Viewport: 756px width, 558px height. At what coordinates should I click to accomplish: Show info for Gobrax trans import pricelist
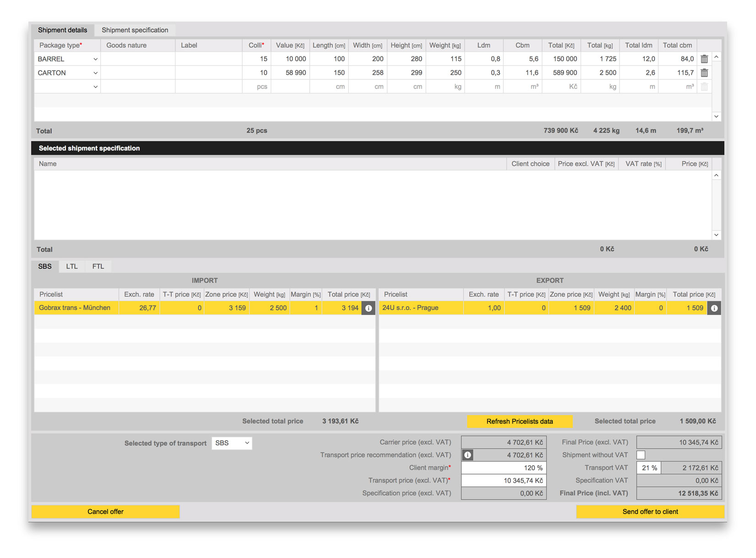368,308
